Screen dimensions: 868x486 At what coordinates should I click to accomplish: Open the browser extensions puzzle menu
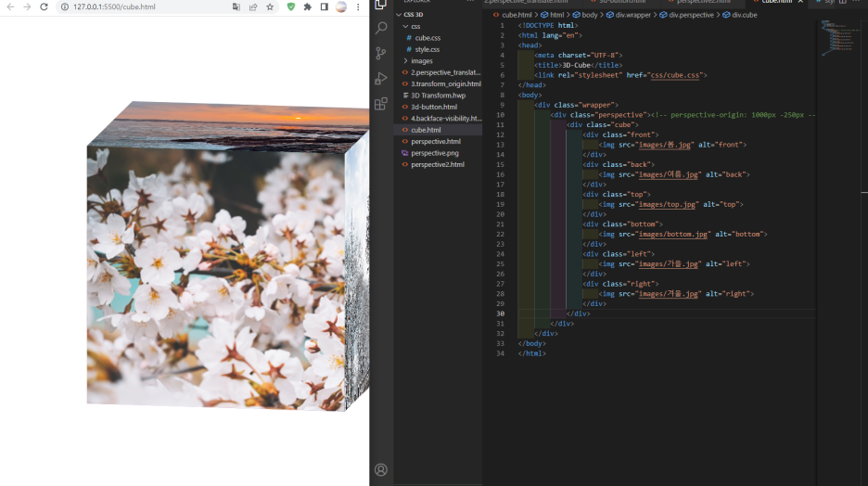click(307, 6)
